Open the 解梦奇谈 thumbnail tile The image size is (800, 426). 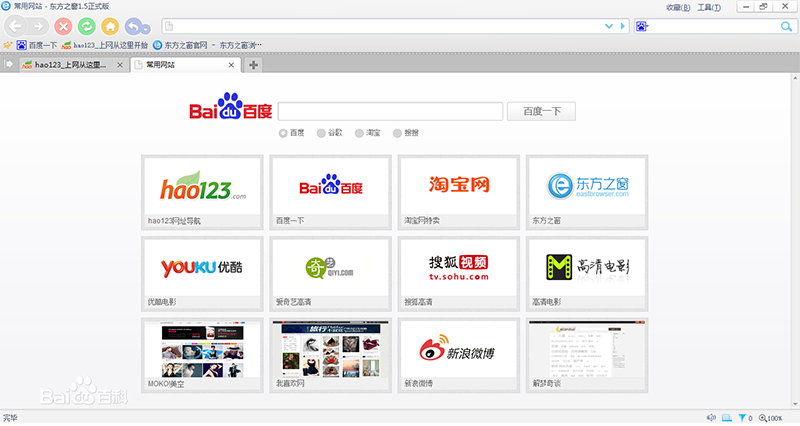(x=587, y=355)
